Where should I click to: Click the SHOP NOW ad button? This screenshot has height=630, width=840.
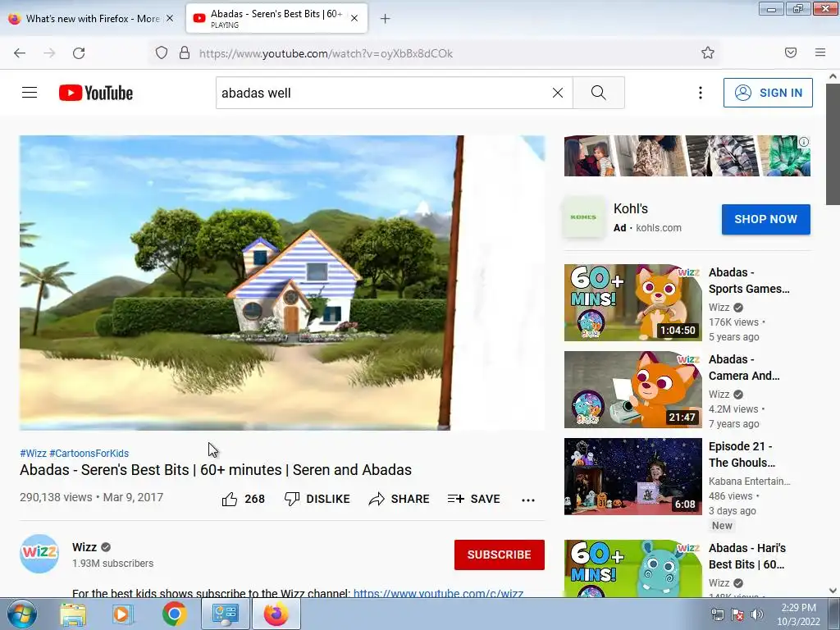point(765,219)
